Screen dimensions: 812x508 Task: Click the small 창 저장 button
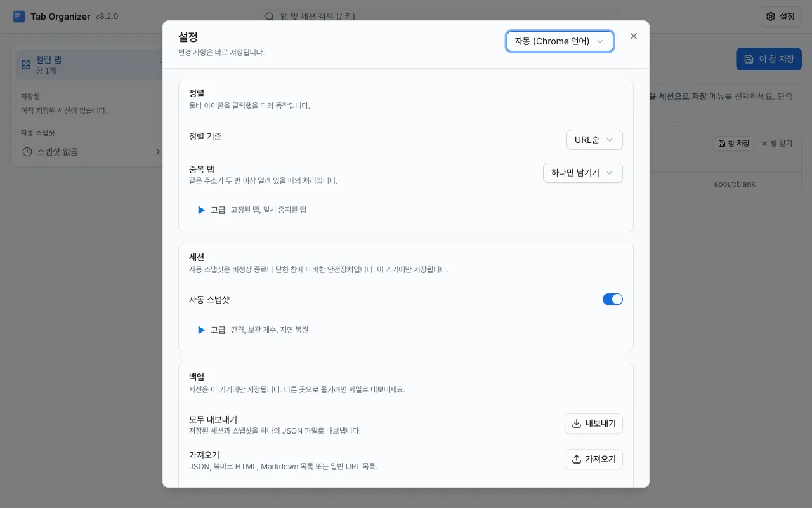coord(734,144)
